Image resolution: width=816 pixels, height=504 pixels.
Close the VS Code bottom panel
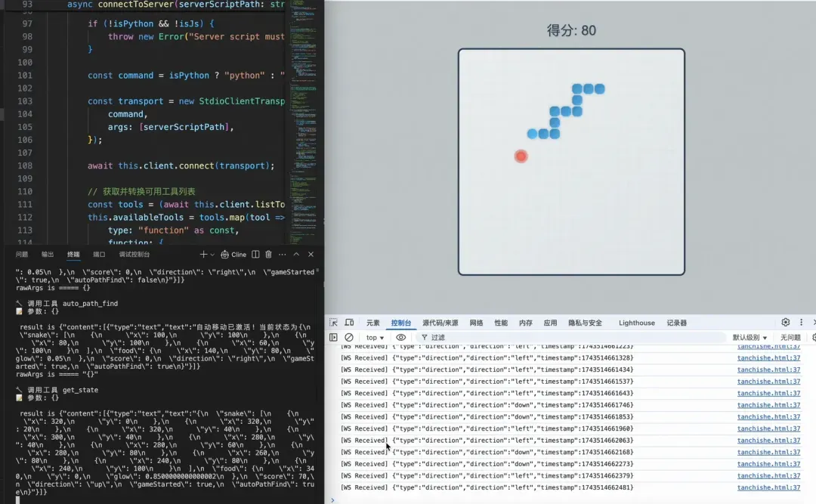point(311,254)
